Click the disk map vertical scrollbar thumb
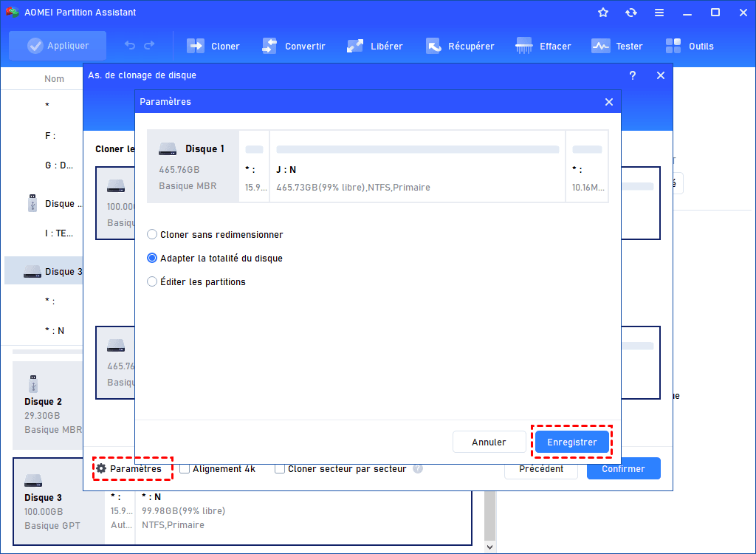 tap(490, 516)
